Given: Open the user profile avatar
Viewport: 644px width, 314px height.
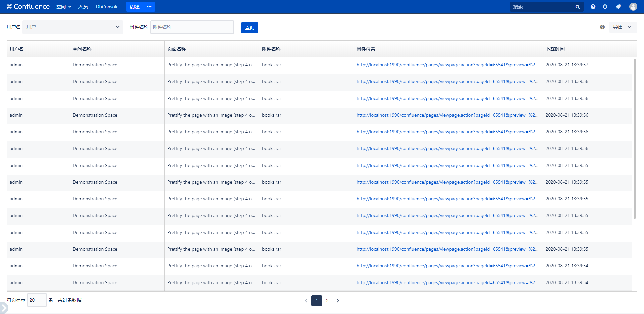Looking at the screenshot, I should point(633,7).
